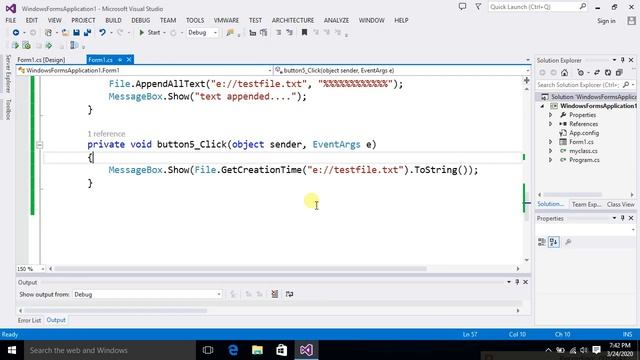Collapse the WindowsFormsApplication1 project node
640x360 pixels.
coord(542,106)
